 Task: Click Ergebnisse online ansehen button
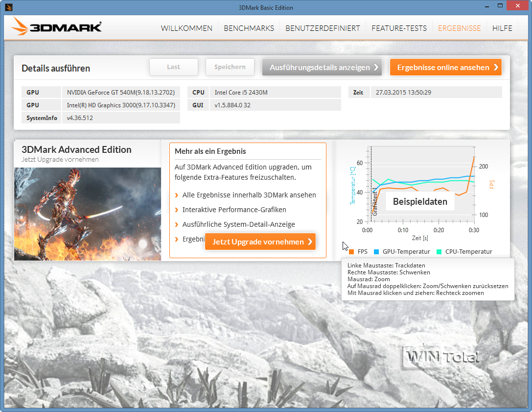point(445,67)
